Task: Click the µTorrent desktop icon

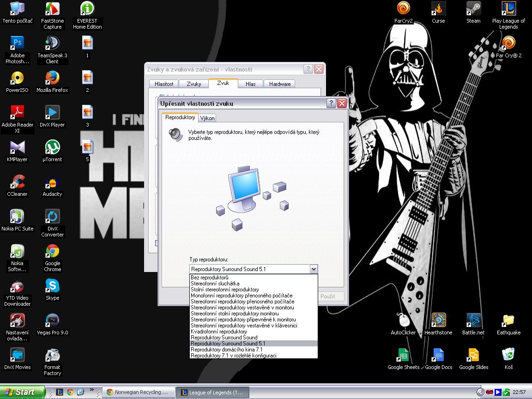Action: (52, 148)
